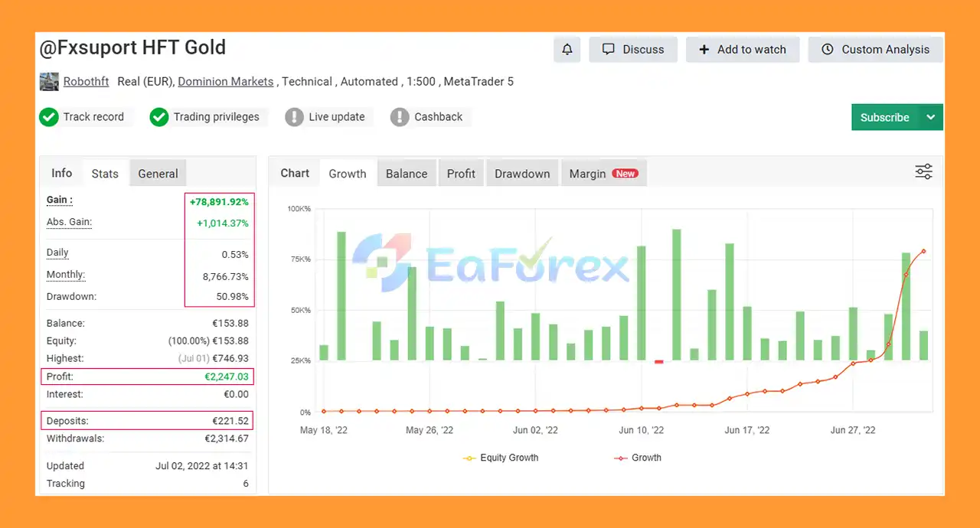Select the General info tab
980x528 pixels.
pyautogui.click(x=158, y=174)
